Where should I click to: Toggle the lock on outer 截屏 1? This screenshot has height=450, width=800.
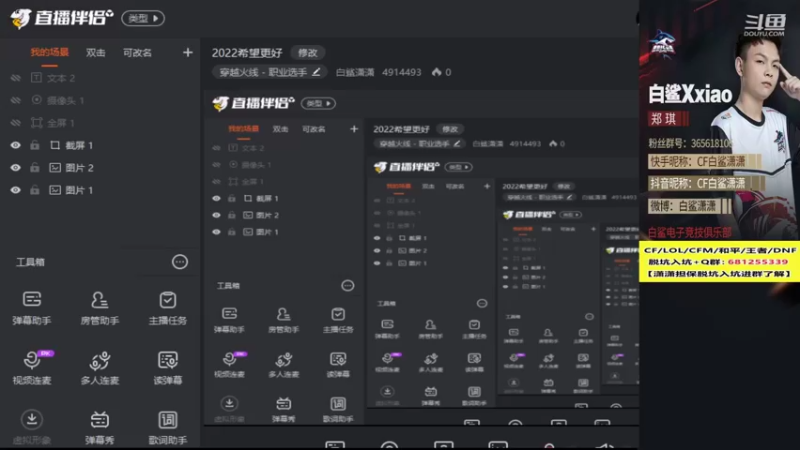35,145
